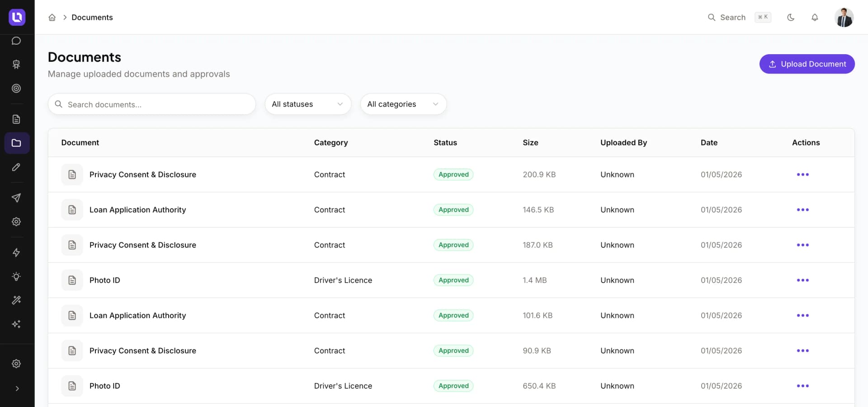Open the user profile avatar menu

[x=844, y=17]
